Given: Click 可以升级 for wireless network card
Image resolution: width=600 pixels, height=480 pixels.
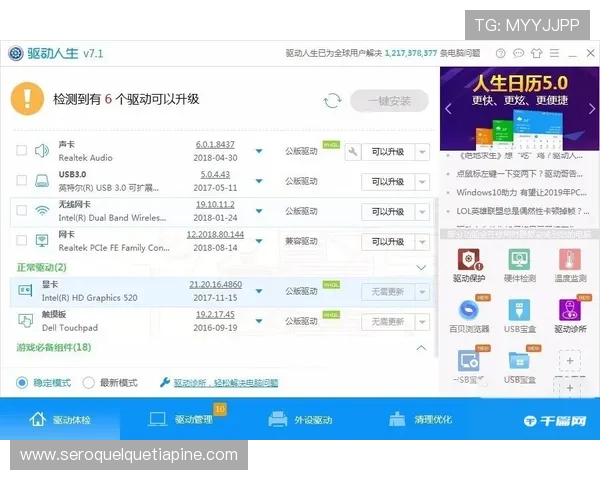Looking at the screenshot, I should tap(388, 212).
